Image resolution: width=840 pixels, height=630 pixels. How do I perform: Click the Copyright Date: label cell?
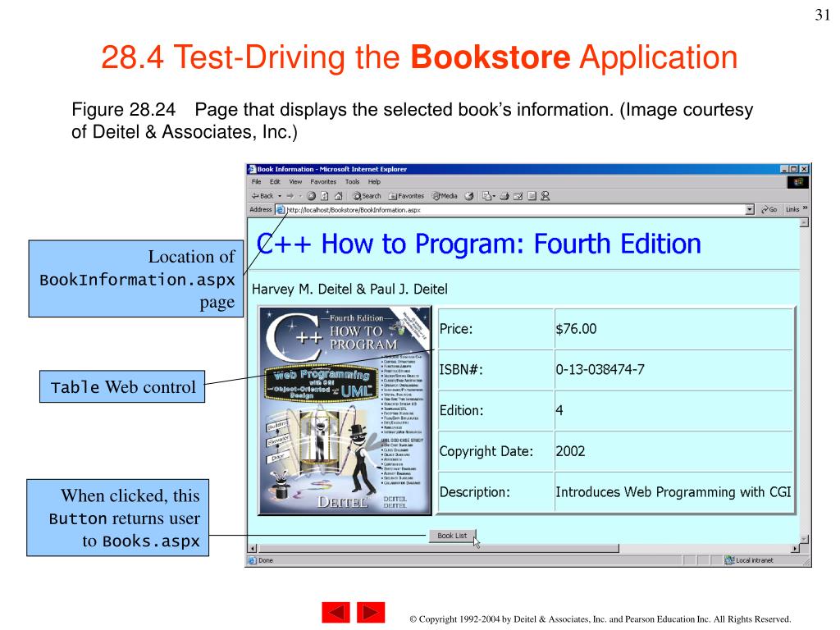point(495,451)
